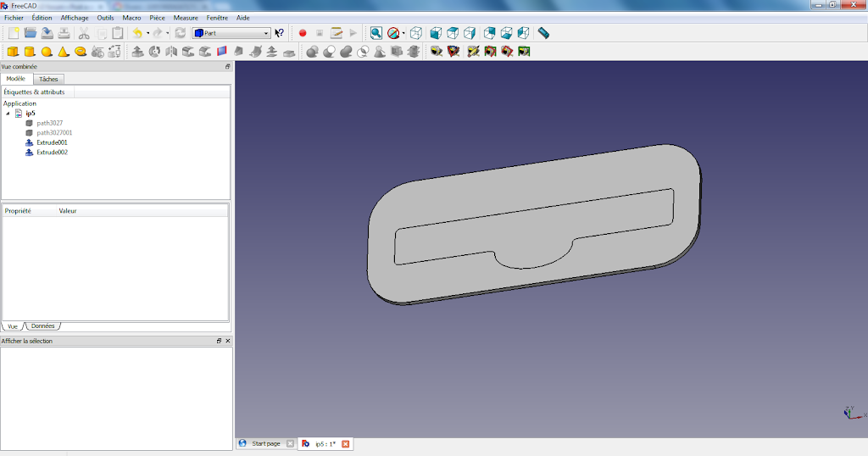Collapse the ip5 document tree node
Screen dimensions: 868x456
pos(8,114)
